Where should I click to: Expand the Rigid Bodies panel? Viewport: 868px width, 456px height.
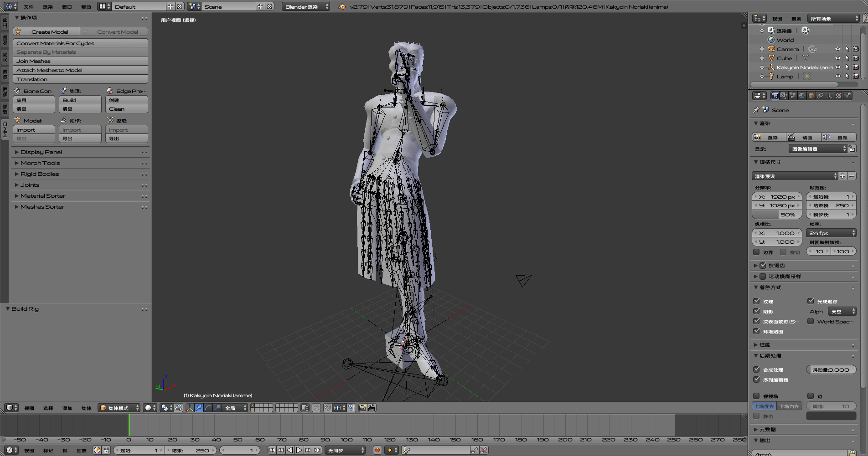point(40,174)
